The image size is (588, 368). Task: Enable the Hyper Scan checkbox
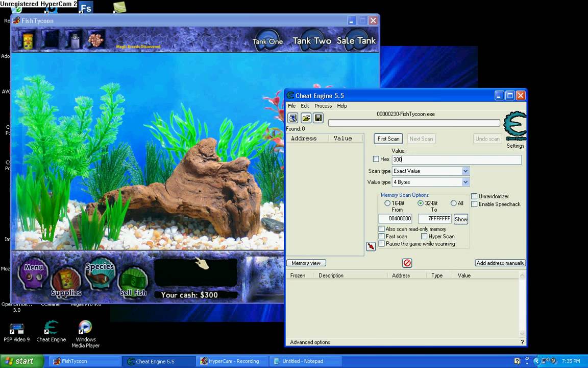point(424,237)
